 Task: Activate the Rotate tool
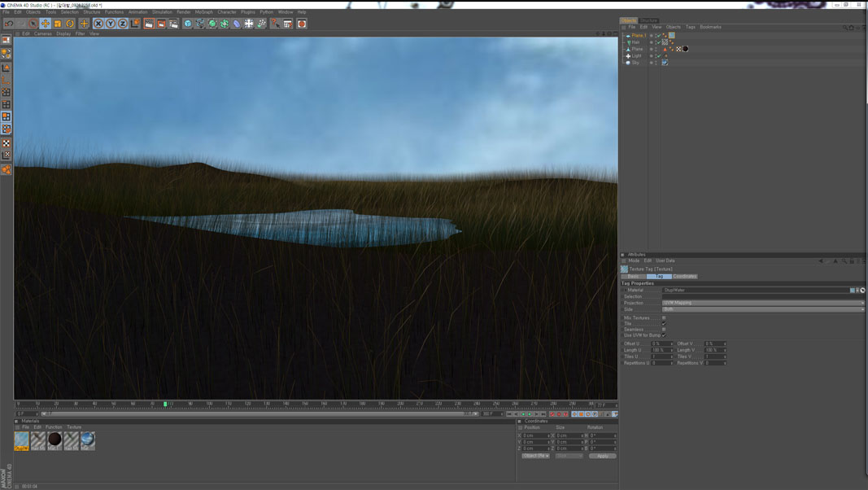tap(70, 24)
